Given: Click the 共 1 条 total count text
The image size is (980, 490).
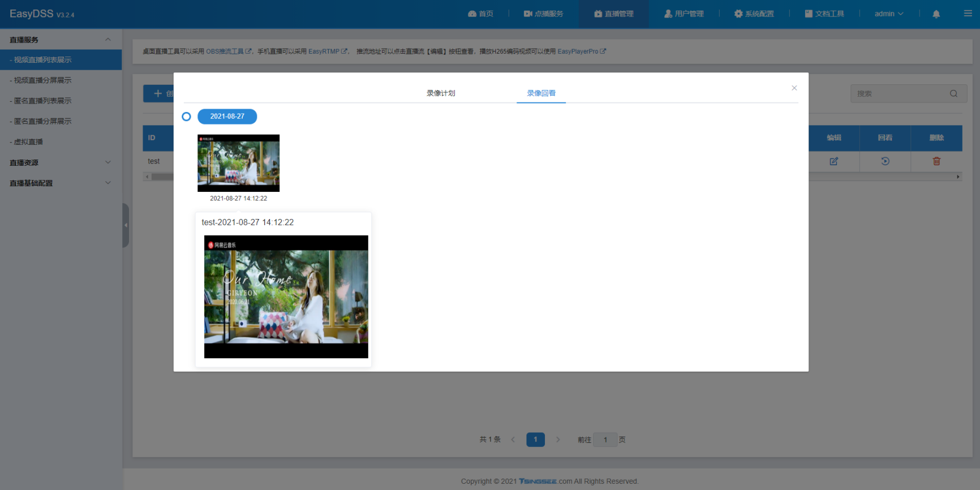Looking at the screenshot, I should [490, 440].
